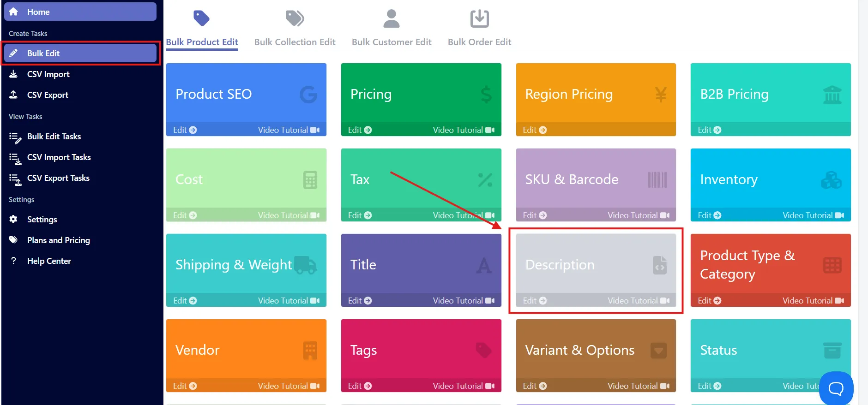Click the Help Center question mark icon
This screenshot has height=405, width=868.
13,261
